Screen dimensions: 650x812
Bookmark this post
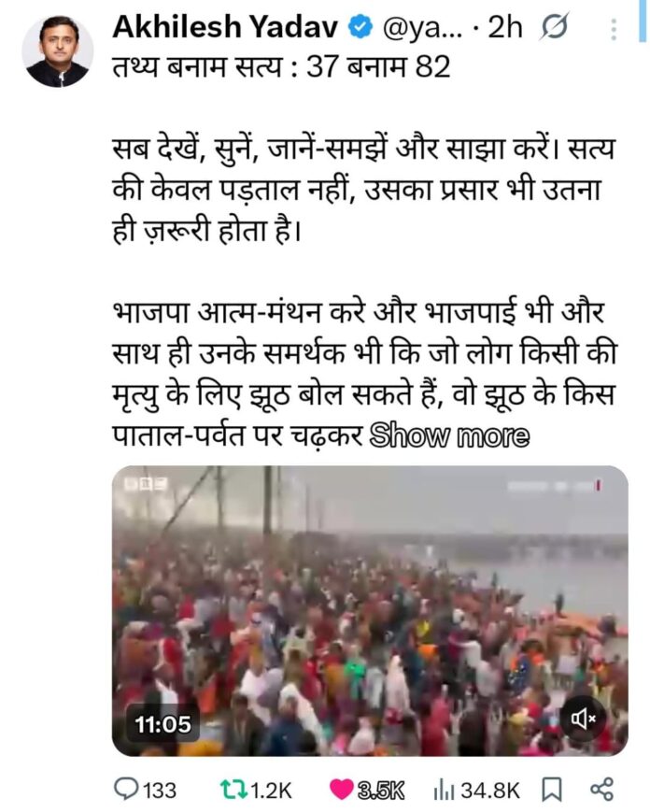(x=551, y=791)
